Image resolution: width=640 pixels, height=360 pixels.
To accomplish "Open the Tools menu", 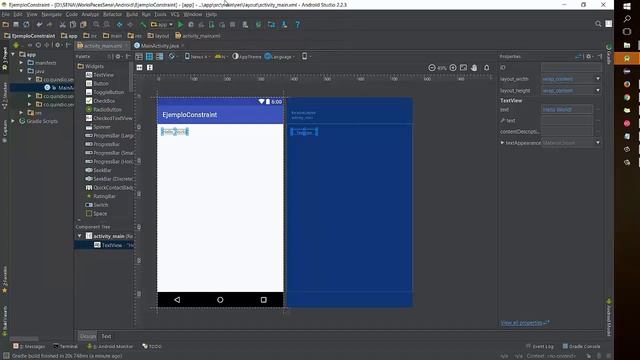I will (160, 14).
